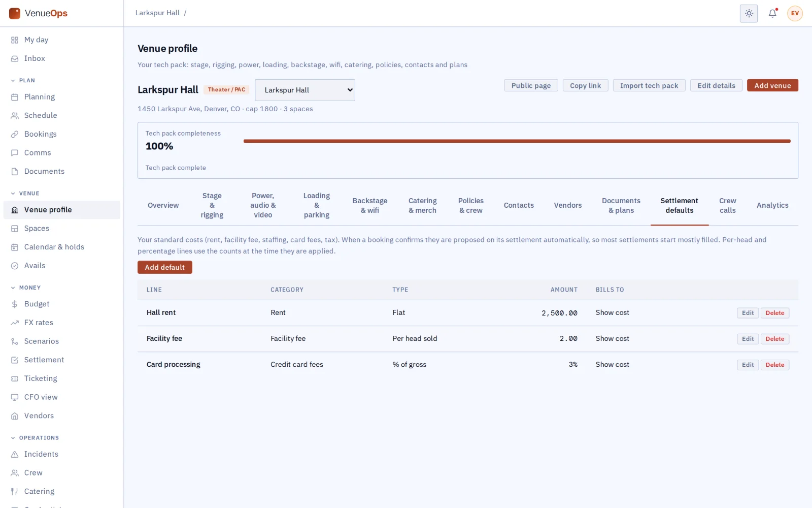The image size is (812, 508).
Task: Open the EV user avatar menu
Action: (x=795, y=13)
